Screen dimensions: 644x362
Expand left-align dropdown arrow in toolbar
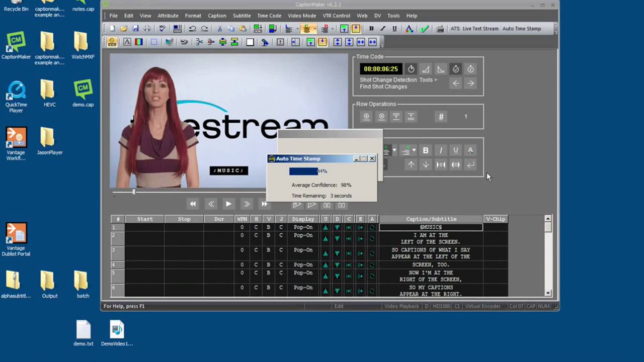(x=297, y=29)
